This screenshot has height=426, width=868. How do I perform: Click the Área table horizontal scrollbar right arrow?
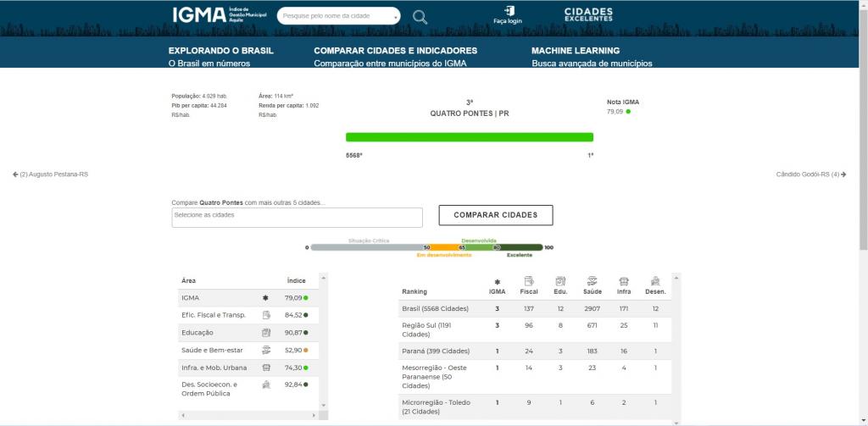314,415
